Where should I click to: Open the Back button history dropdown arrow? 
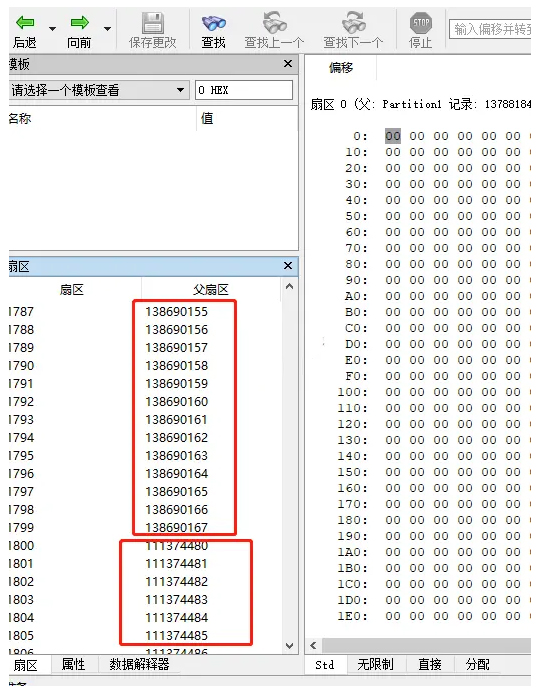pos(52,29)
